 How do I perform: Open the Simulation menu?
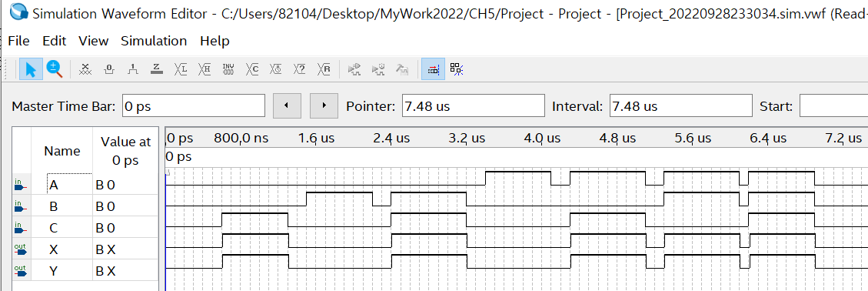[154, 41]
